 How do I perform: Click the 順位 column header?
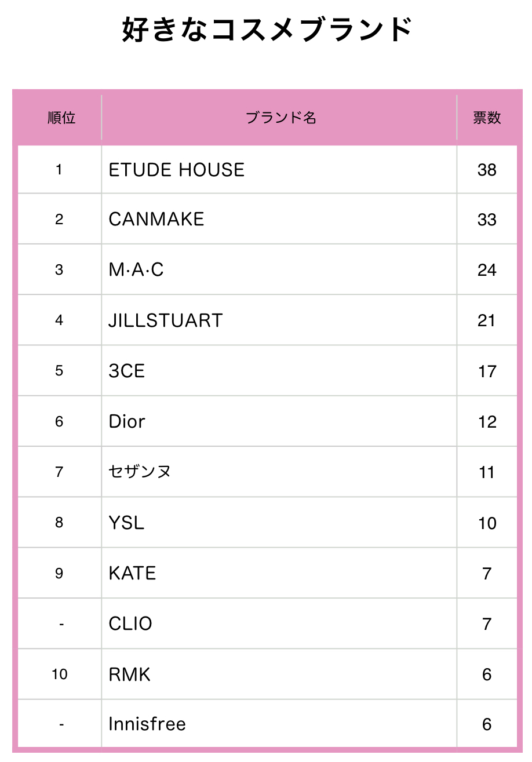pos(61,118)
